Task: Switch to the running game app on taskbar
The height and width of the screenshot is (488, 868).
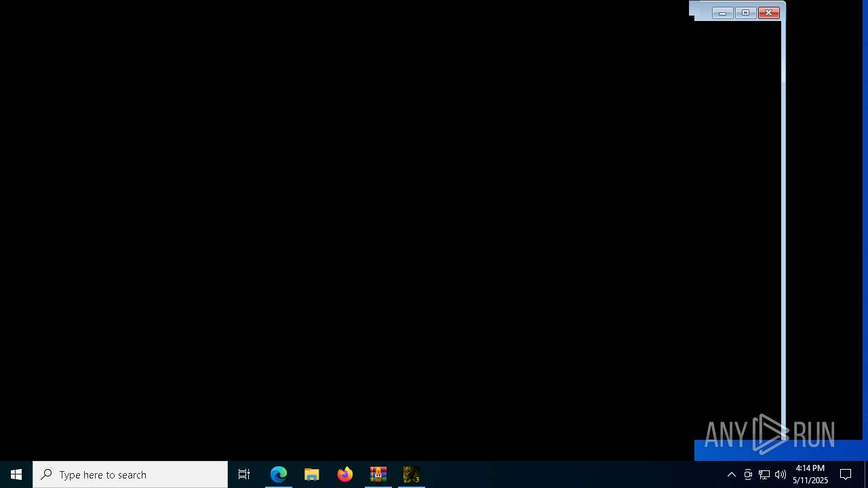Action: pyautogui.click(x=412, y=474)
